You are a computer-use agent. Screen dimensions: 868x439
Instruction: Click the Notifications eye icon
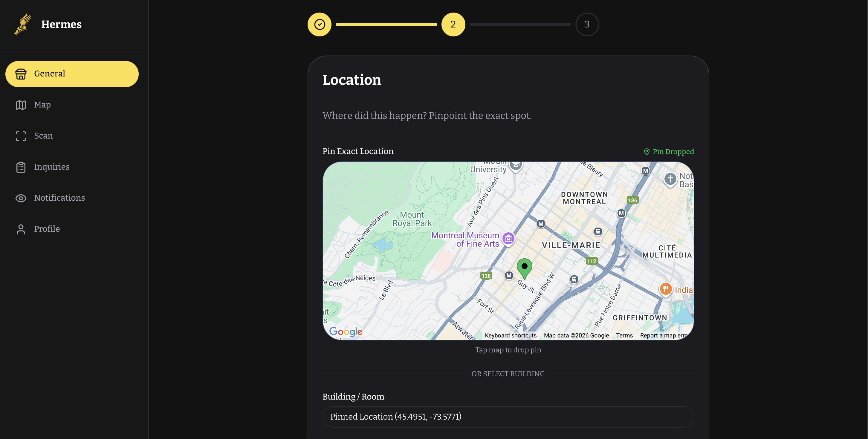(x=21, y=198)
